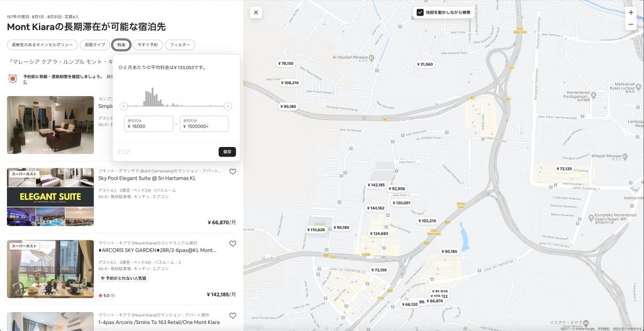Open Sky Pool Elegant Suite @ Sri Hartamas title
The width and height of the screenshot is (644, 331).
pyautogui.click(x=147, y=178)
